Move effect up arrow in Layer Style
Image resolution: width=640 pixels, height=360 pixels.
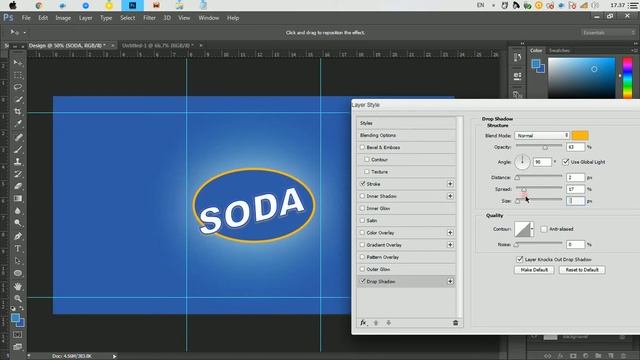(x=376, y=323)
